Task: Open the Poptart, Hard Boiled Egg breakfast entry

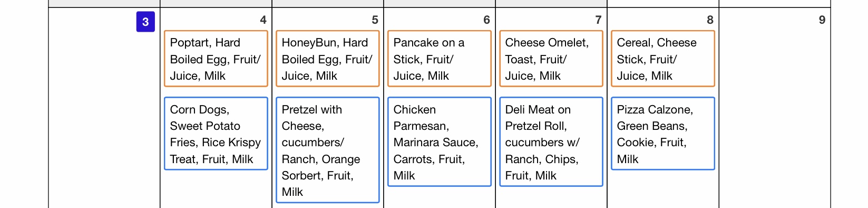Action: click(216, 59)
